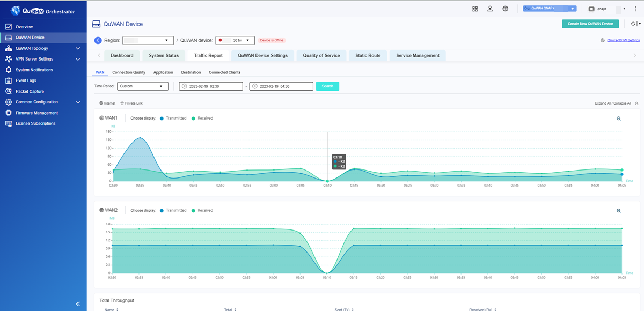Viewport: 644px width, 311px height.
Task: Click the WAN1 chart zoom magnifier icon
Action: click(x=619, y=119)
